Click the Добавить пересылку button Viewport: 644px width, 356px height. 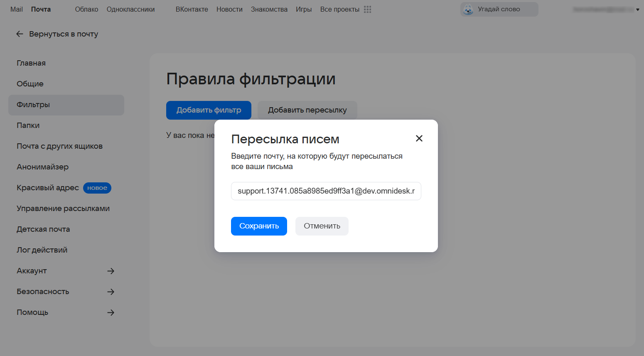click(x=307, y=110)
